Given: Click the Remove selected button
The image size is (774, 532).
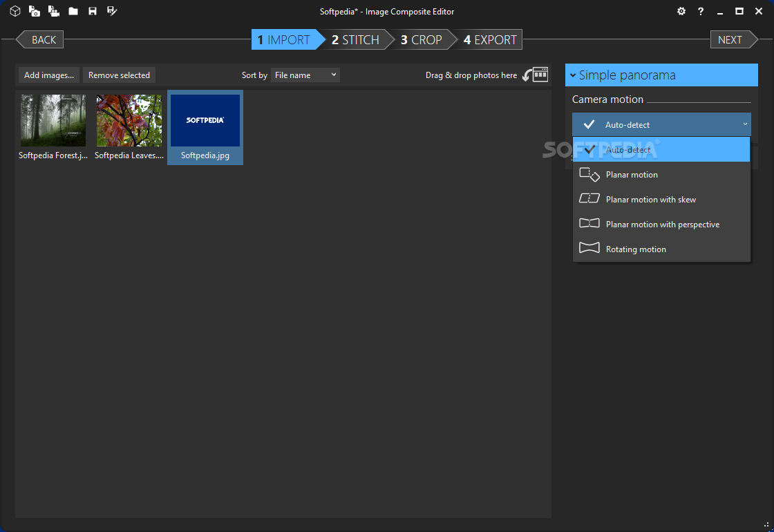Looking at the screenshot, I should (x=119, y=75).
